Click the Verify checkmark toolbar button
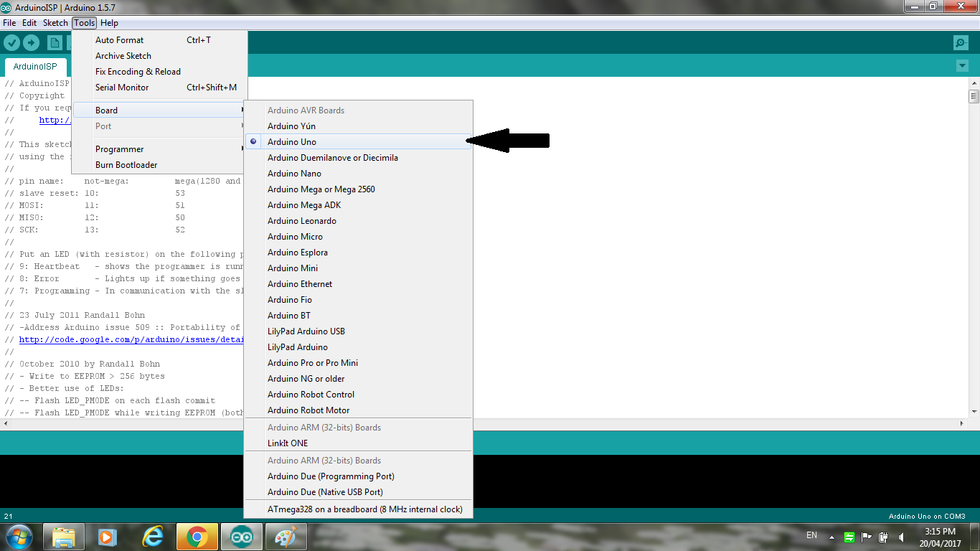The image size is (980, 551). 11,43
